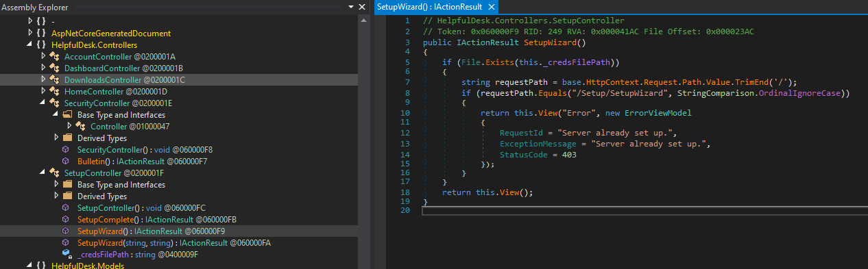Click the empty line 20 in the editor
Screen dimensions: 868x269
pyautogui.click(x=644, y=212)
